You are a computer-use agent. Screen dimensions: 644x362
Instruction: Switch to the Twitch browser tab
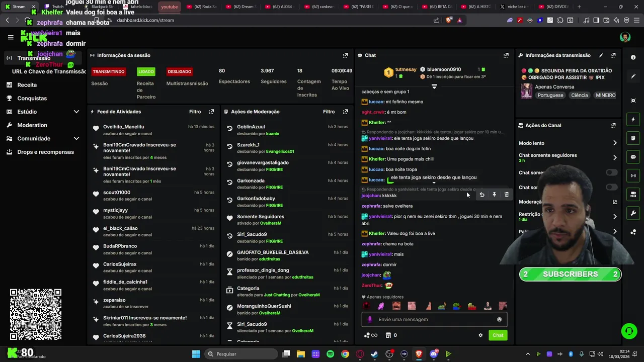point(58,7)
